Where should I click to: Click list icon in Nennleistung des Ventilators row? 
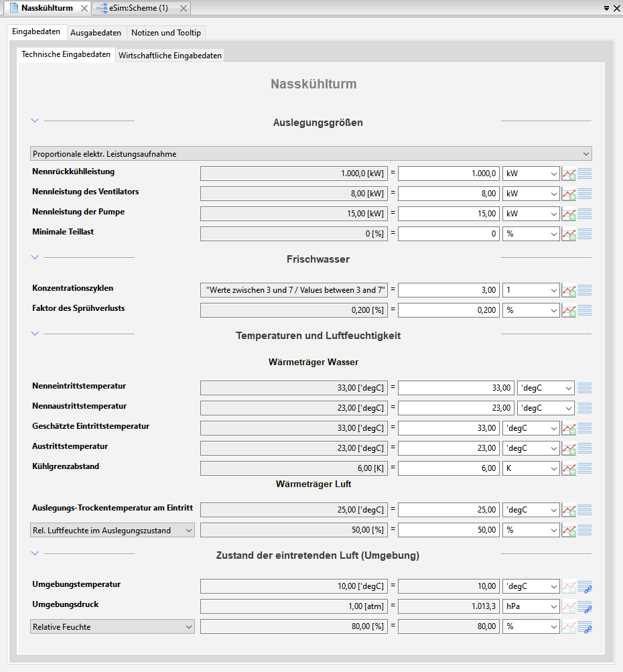(585, 194)
